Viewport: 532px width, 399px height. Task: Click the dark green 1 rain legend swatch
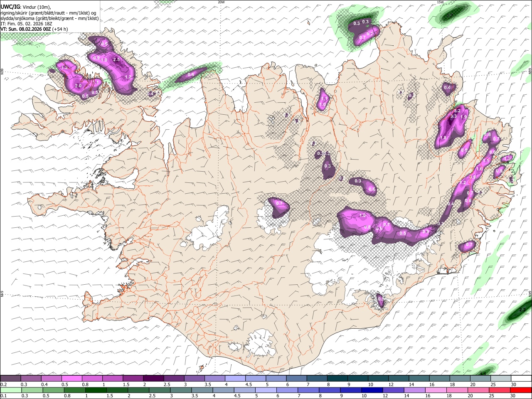click(x=96, y=390)
